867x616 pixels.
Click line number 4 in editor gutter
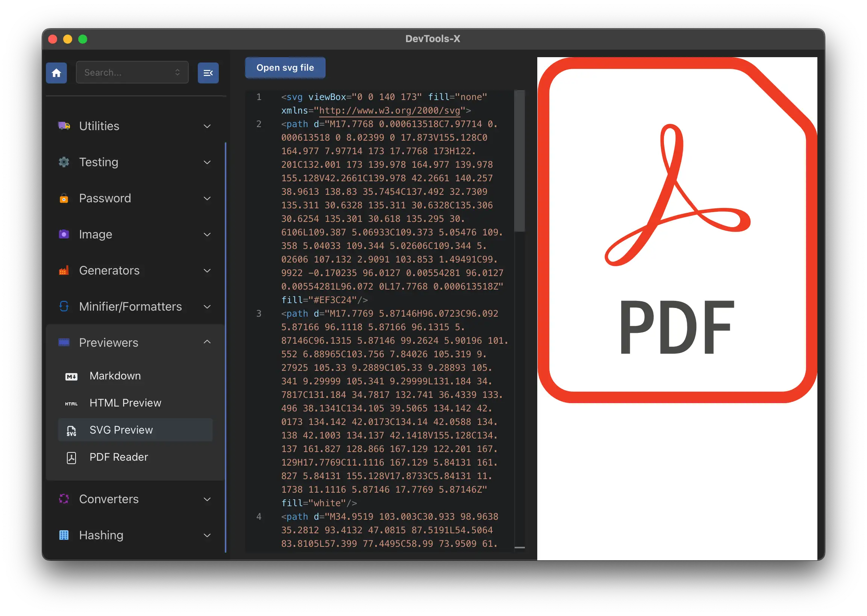pyautogui.click(x=259, y=516)
